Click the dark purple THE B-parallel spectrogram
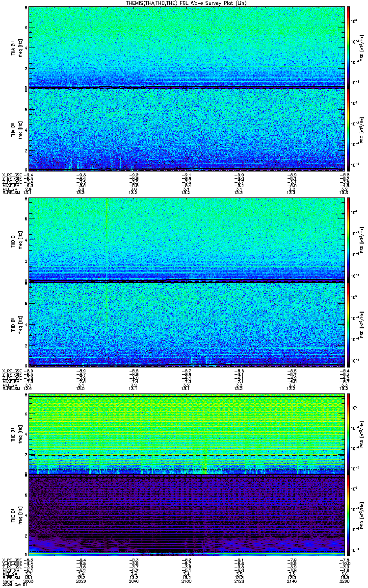 pyautogui.click(x=186, y=516)
